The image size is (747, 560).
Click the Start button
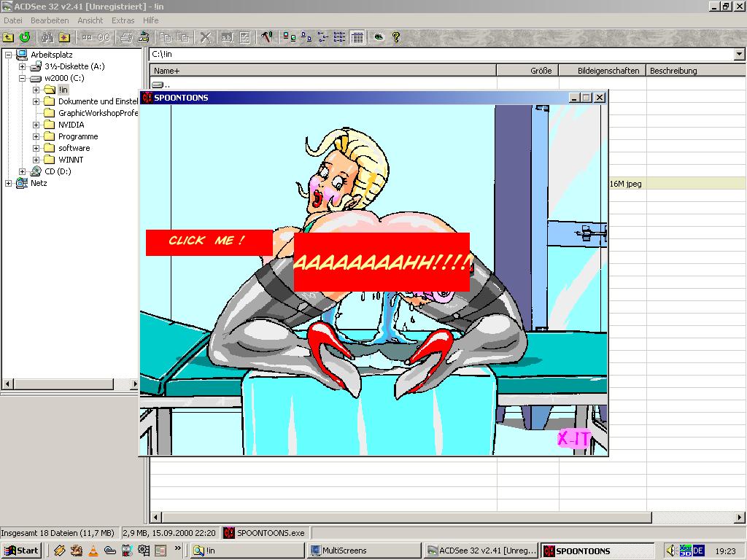pyautogui.click(x=21, y=551)
